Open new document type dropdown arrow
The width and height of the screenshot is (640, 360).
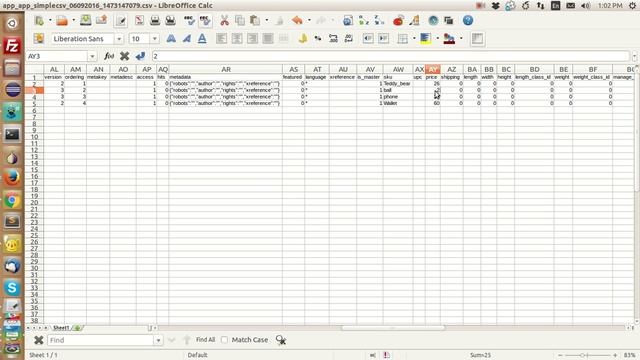tap(50, 20)
